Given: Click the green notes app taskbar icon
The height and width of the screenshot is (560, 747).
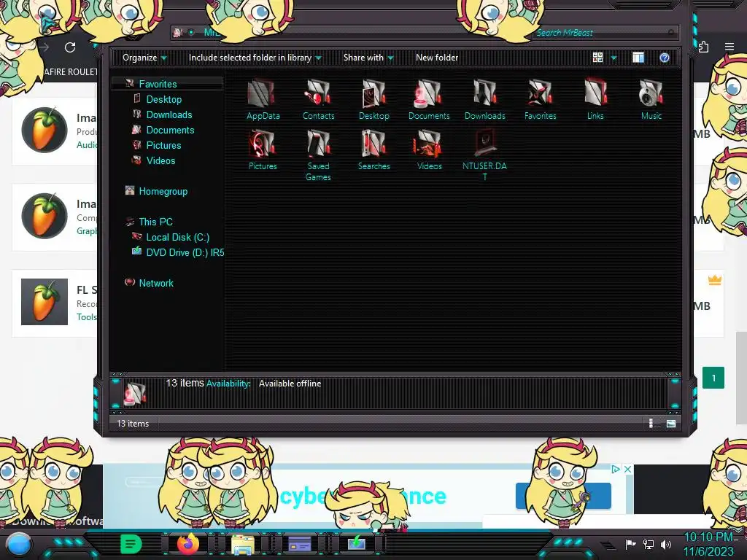Looking at the screenshot, I should (x=131, y=544).
